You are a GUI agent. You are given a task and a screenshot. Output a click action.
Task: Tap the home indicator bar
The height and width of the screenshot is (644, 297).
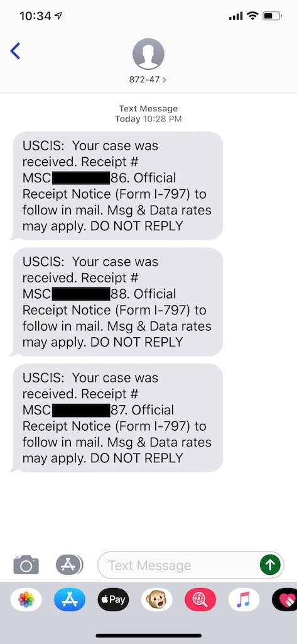tap(148, 635)
